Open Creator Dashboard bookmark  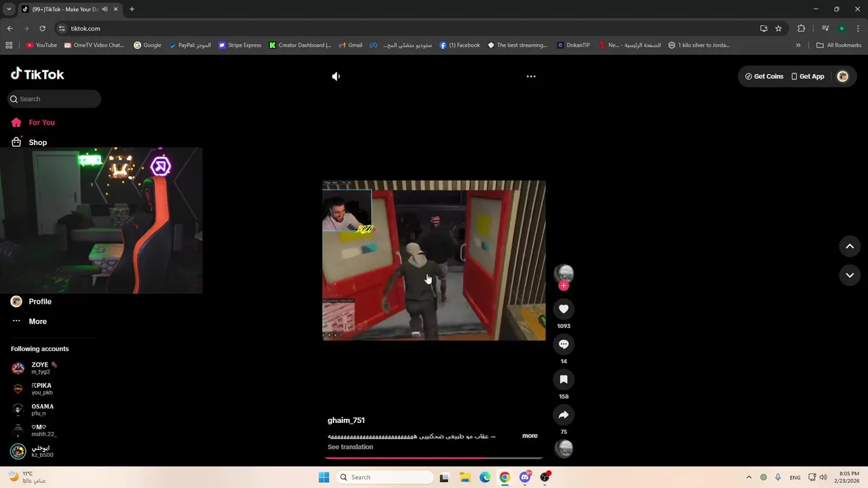coord(300,45)
